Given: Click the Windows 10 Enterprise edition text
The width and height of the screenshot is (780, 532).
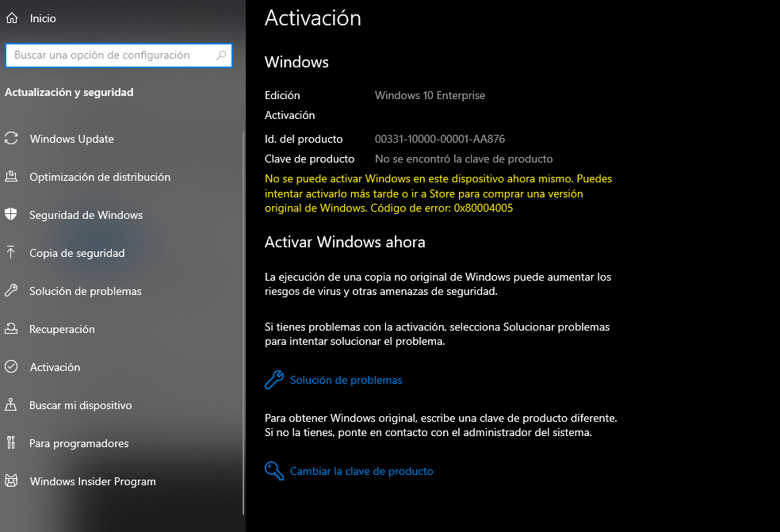Looking at the screenshot, I should (430, 96).
